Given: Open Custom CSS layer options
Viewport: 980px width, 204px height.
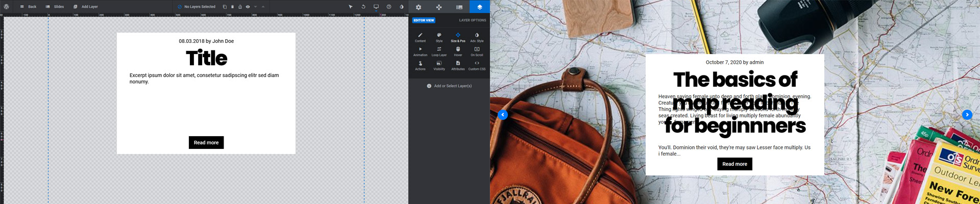Looking at the screenshot, I should [477, 66].
